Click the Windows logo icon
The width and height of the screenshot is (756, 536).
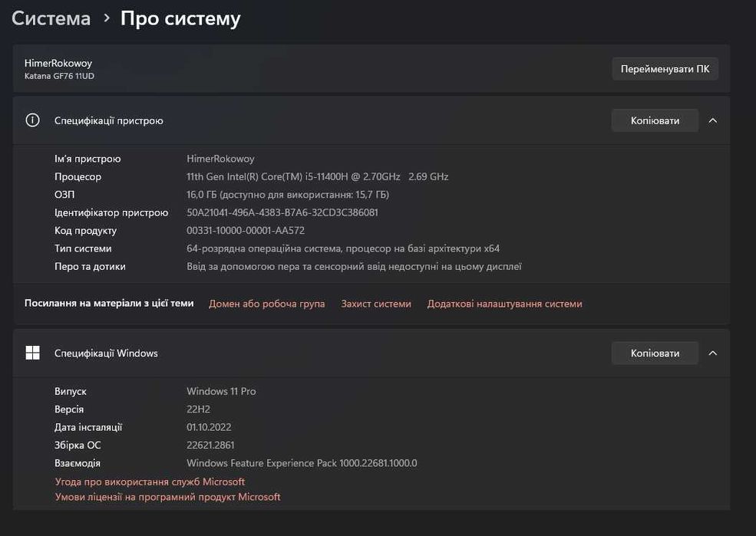pos(32,353)
